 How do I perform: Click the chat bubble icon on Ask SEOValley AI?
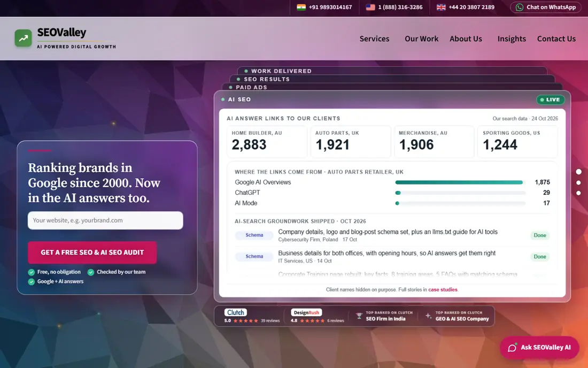(x=512, y=348)
